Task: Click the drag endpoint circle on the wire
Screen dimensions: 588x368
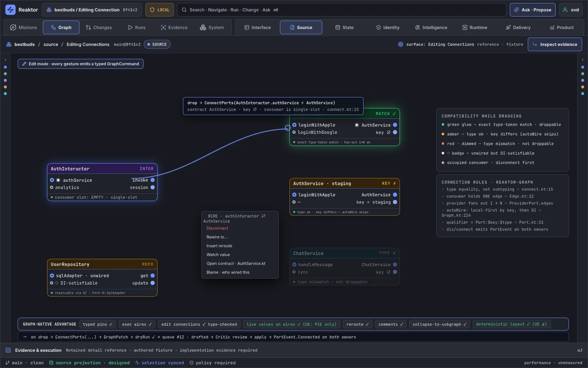Action: [x=288, y=128]
